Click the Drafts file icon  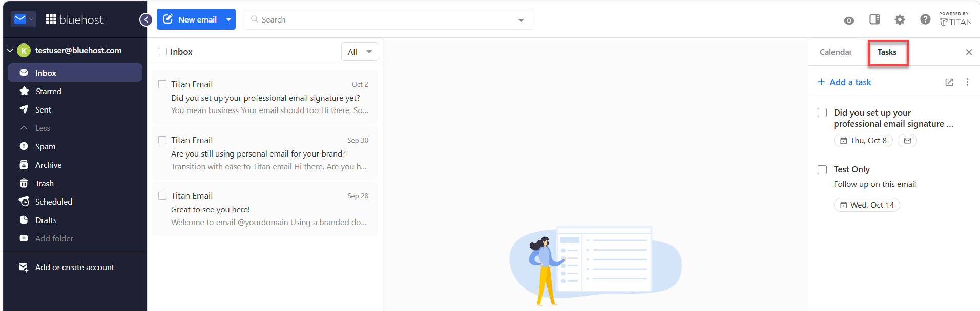(x=24, y=220)
